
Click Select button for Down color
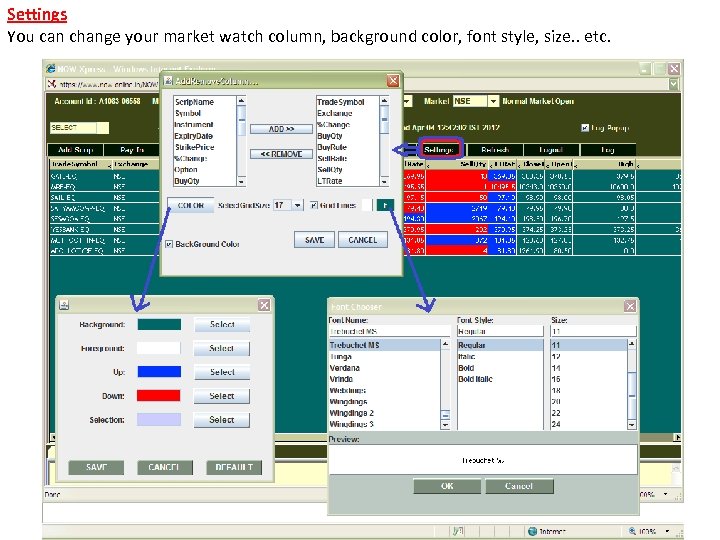click(222, 396)
